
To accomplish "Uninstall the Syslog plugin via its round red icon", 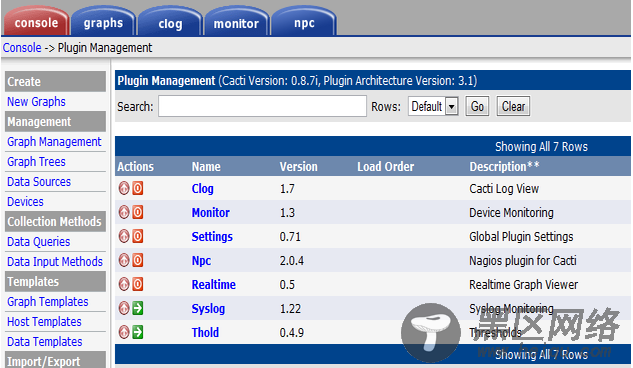I will pos(124,308).
